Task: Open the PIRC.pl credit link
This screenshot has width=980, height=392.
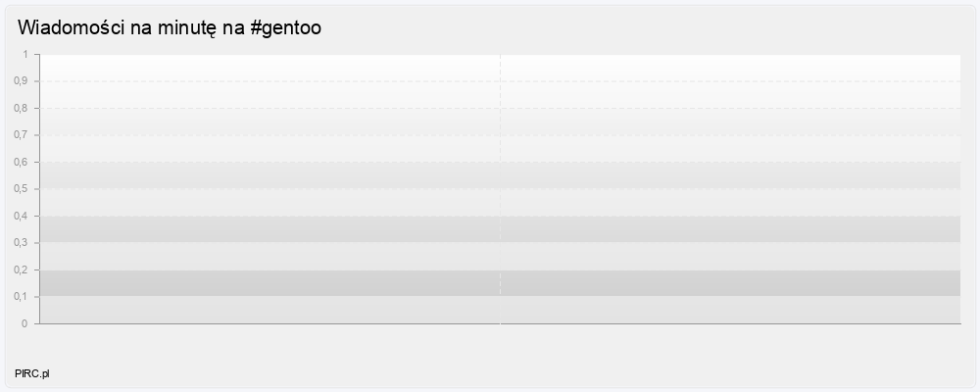Action: (x=32, y=374)
